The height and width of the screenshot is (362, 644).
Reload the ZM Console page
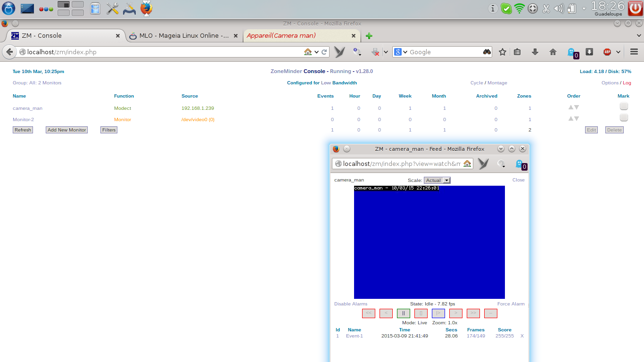tap(324, 52)
